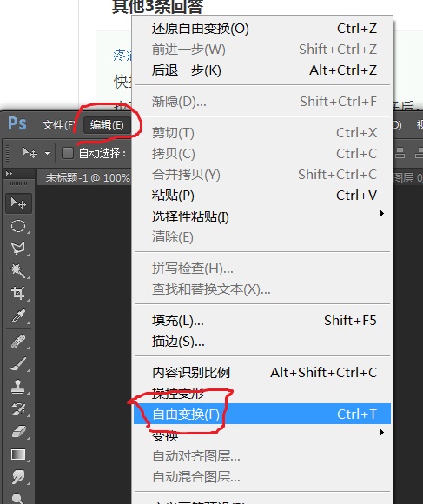Click the 剪切(T) entry
This screenshot has width=423, height=504.
pos(262,132)
